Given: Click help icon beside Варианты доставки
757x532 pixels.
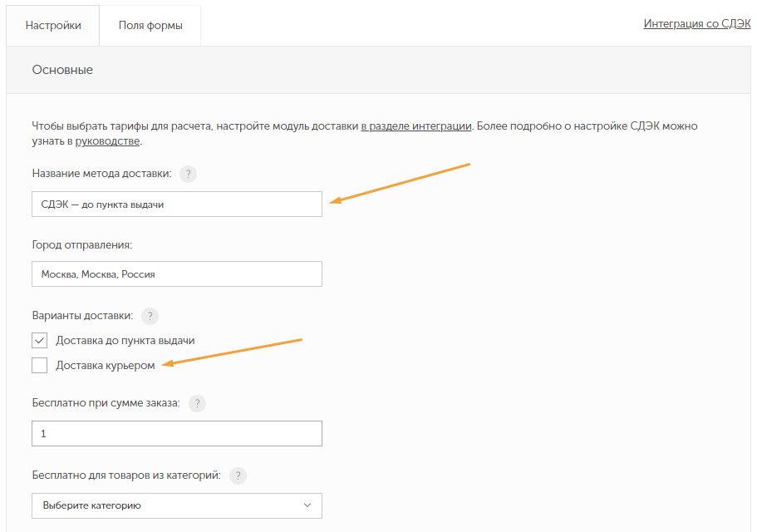Looking at the screenshot, I should tap(150, 316).
